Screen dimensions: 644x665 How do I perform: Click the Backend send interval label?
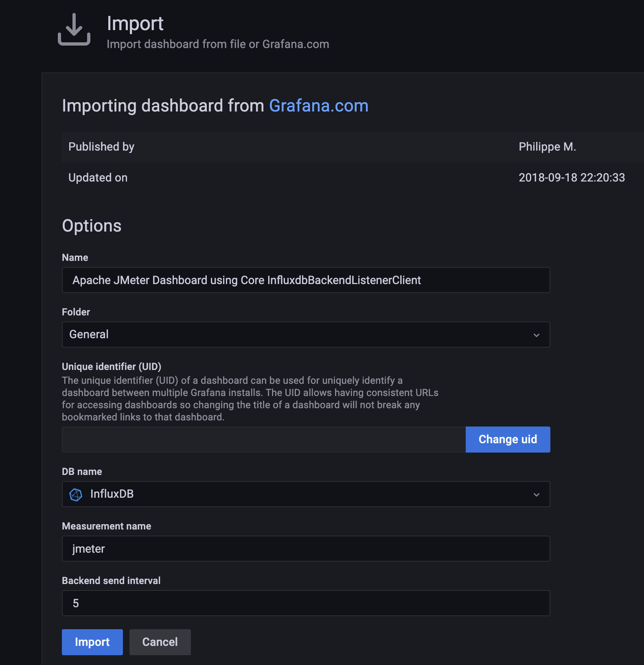point(111,581)
